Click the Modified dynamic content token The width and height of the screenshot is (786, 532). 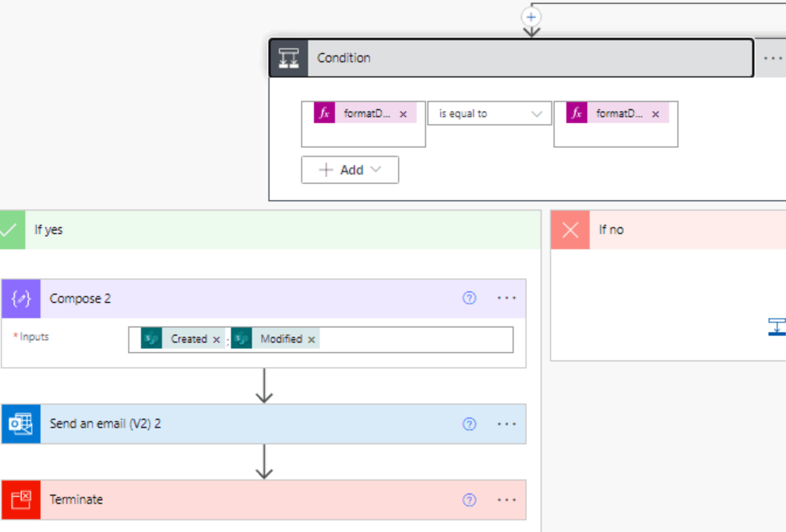pyautogui.click(x=275, y=339)
